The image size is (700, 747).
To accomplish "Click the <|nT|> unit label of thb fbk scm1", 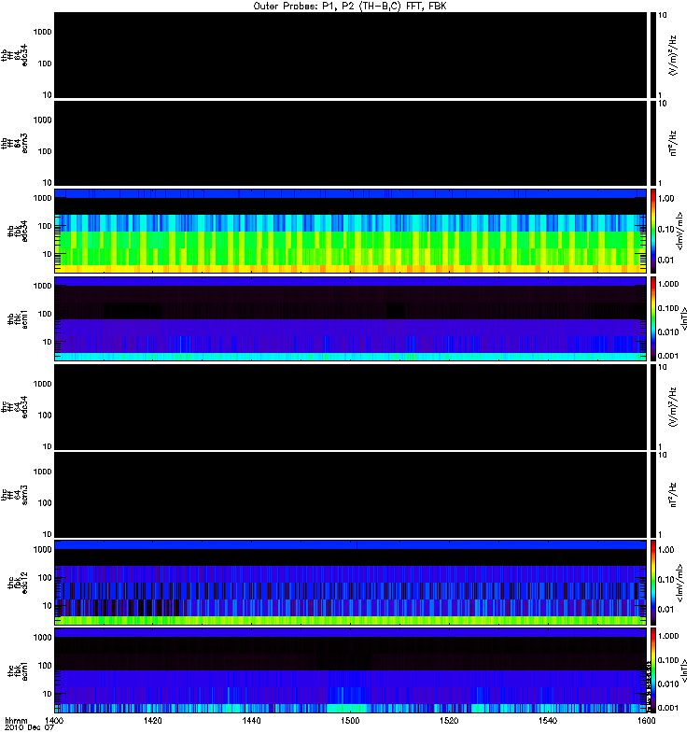I will (x=684, y=319).
